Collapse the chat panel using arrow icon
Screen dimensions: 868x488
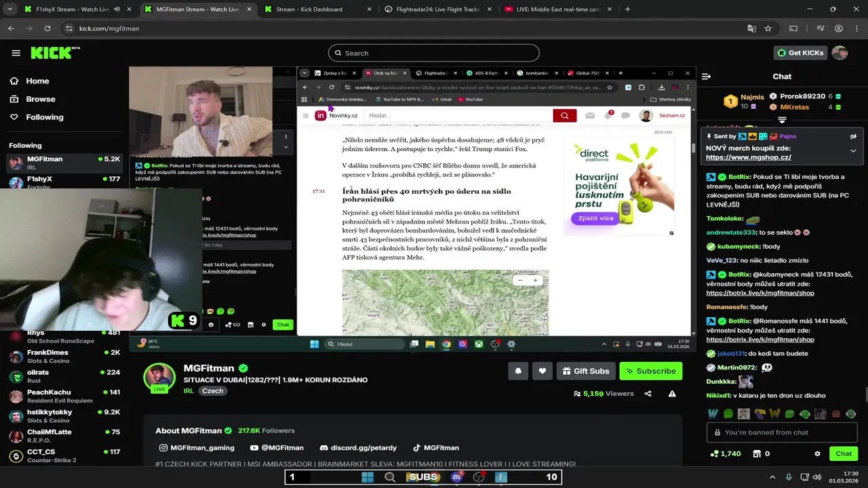pyautogui.click(x=706, y=77)
